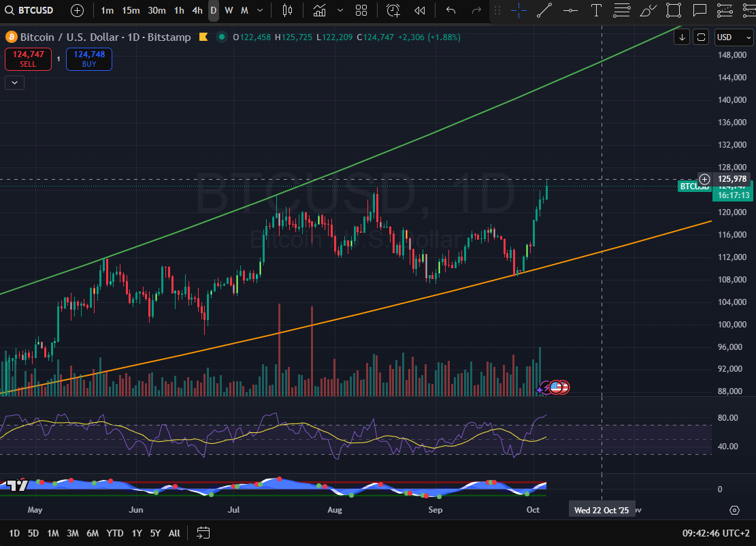
Task: Select the brush drawing tool
Action: [x=648, y=10]
